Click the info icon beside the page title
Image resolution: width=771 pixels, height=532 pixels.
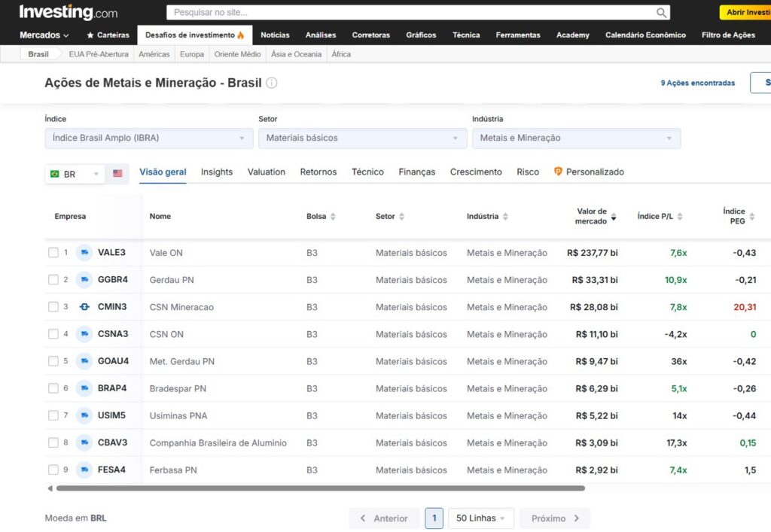[x=271, y=83]
